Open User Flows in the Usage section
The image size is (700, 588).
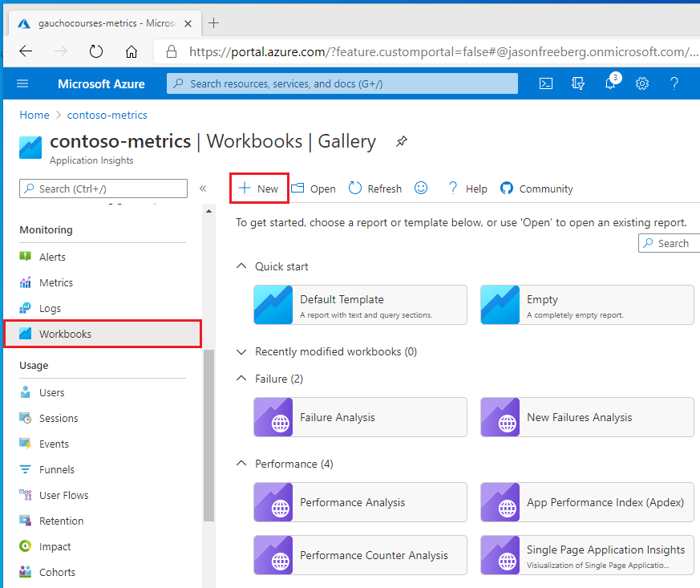(63, 495)
